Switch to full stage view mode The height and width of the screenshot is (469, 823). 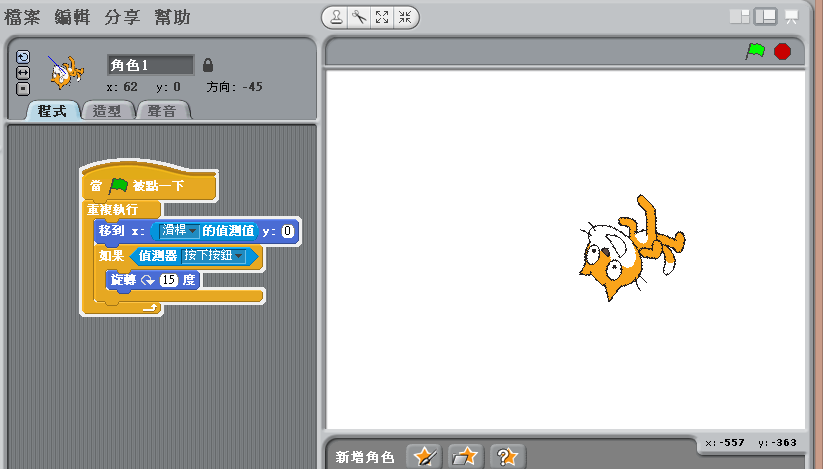(766, 17)
